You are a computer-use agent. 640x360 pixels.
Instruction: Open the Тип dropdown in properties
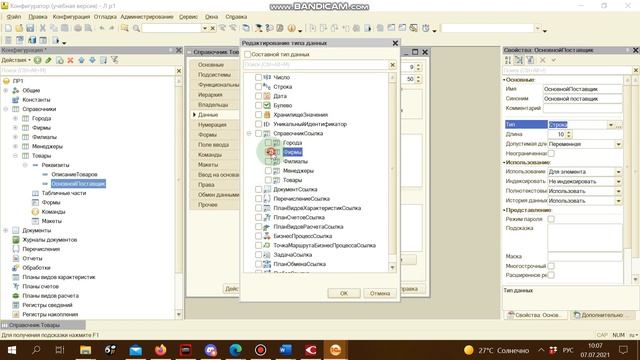(x=611, y=125)
